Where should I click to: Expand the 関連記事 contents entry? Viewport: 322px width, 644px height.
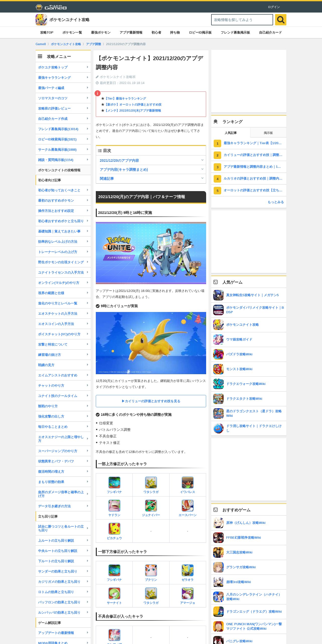[x=202, y=178]
